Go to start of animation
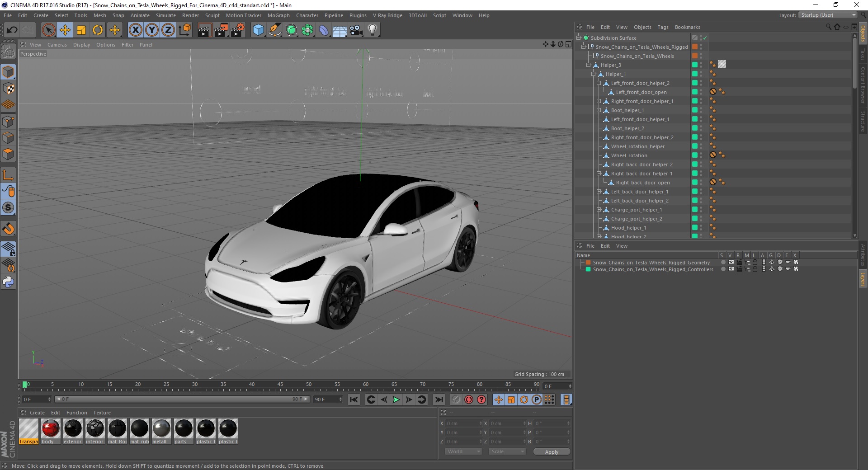Image resolution: width=868 pixels, height=470 pixels. pyautogui.click(x=354, y=399)
